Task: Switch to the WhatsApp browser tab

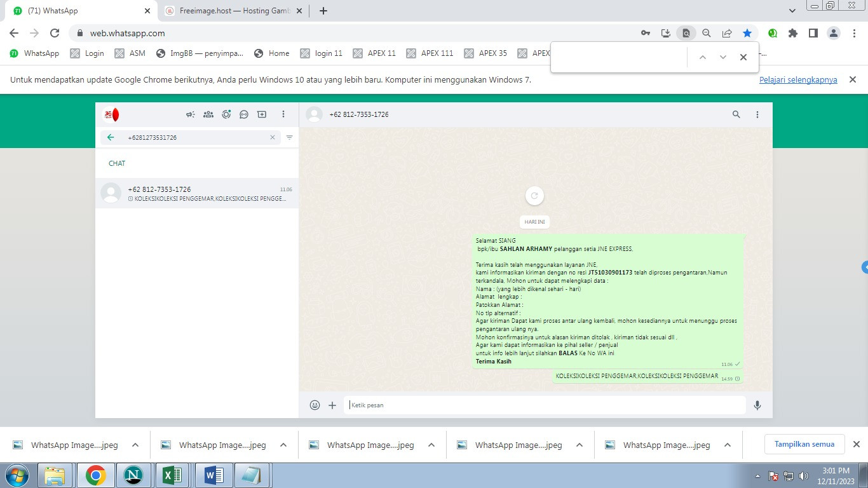Action: click(x=82, y=11)
